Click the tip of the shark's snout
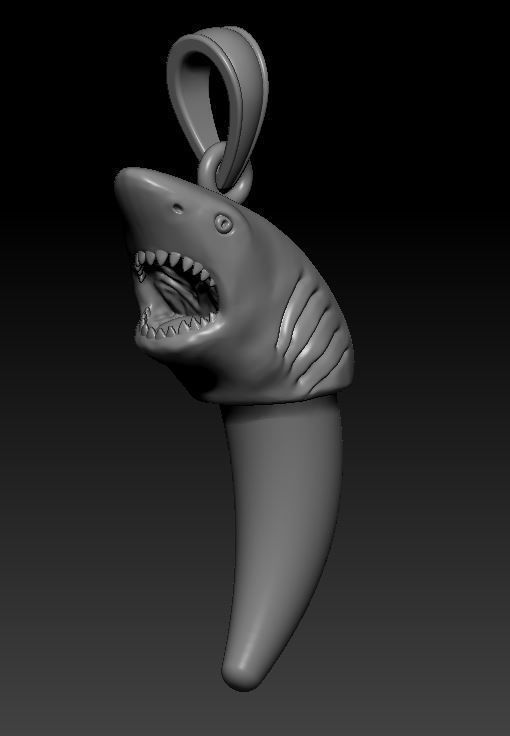The height and width of the screenshot is (736, 510). coord(126,181)
